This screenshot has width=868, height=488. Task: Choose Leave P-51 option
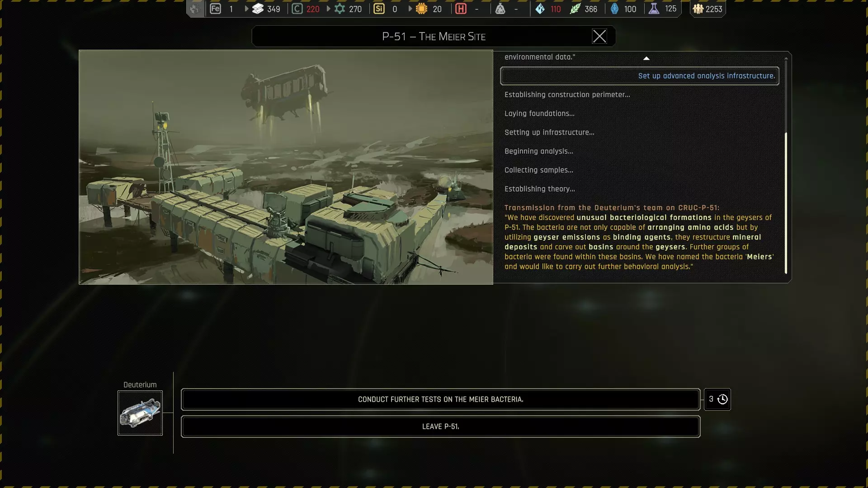point(440,427)
